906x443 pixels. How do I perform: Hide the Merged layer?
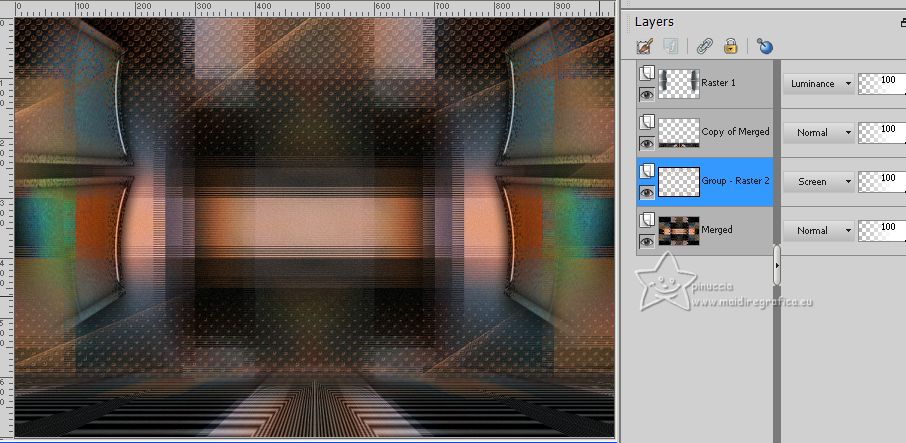pyautogui.click(x=647, y=241)
